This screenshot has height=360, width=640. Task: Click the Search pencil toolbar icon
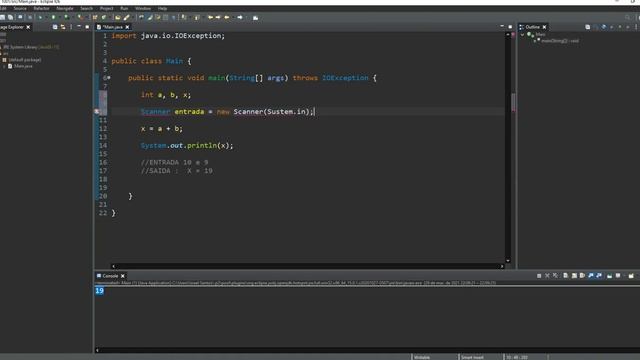(127, 17)
